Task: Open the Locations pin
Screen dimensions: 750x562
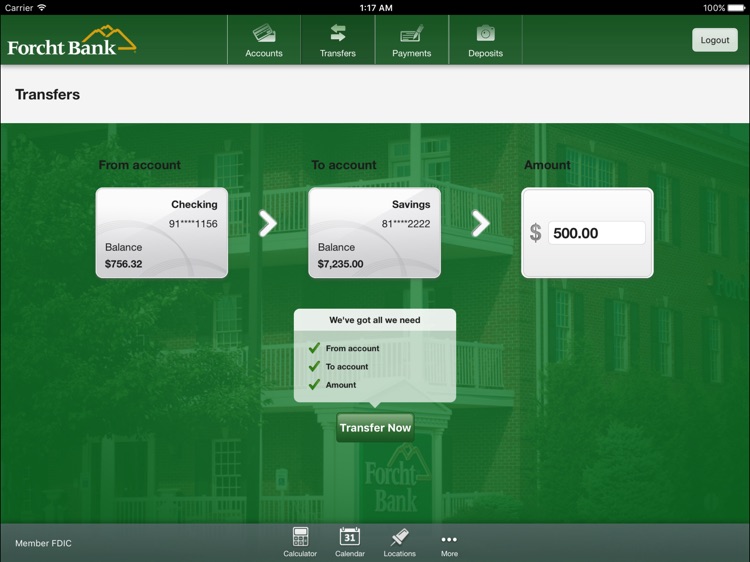Action: point(399,542)
